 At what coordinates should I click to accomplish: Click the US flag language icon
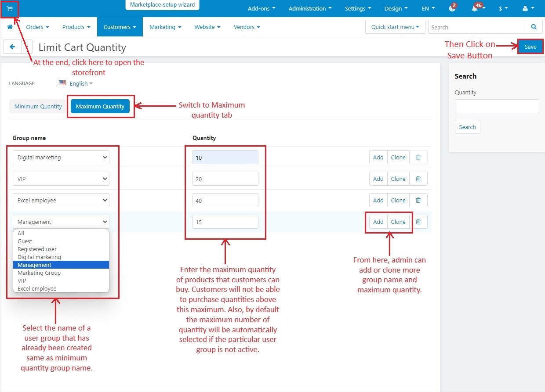[62, 83]
